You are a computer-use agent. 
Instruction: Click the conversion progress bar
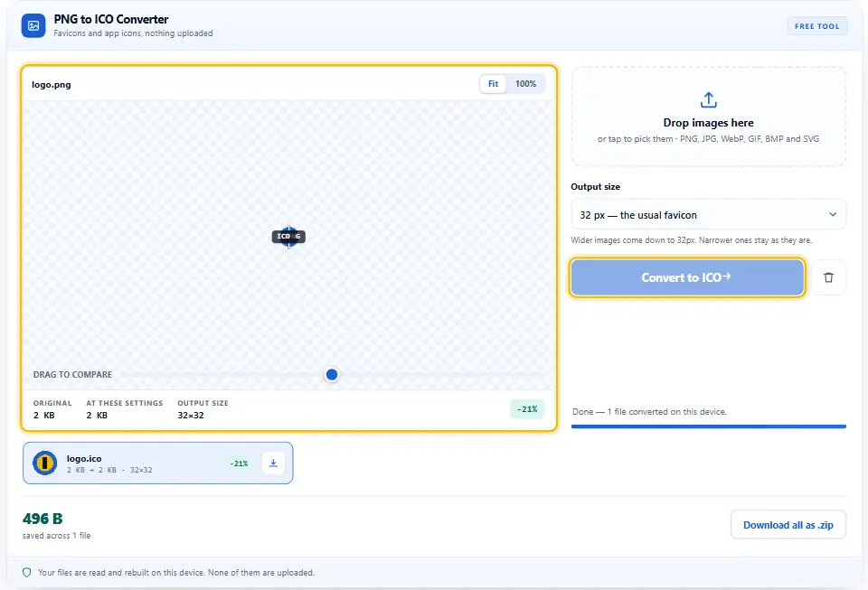708,426
